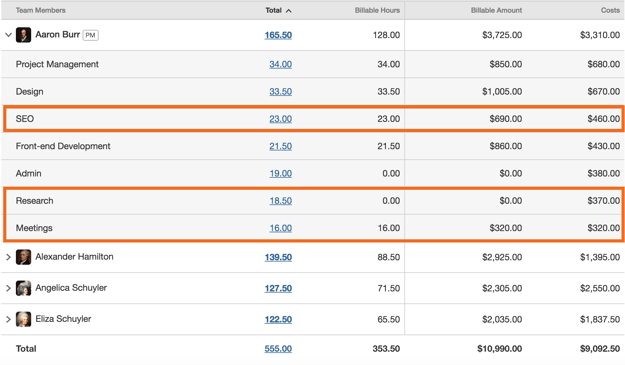This screenshot has width=625, height=365.
Task: Open the 34.00 Project Management hours link
Action: (281, 64)
